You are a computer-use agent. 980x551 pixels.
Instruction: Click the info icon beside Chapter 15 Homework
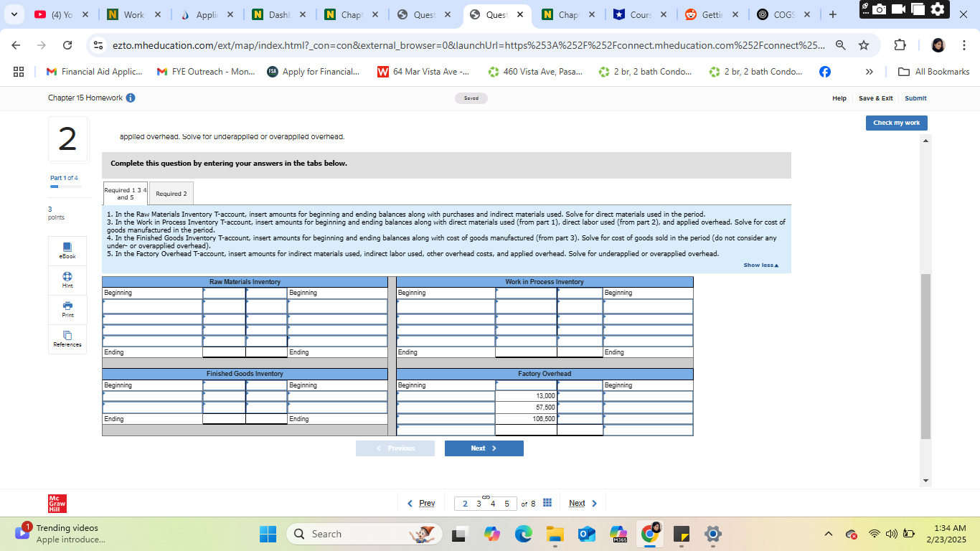tap(131, 98)
